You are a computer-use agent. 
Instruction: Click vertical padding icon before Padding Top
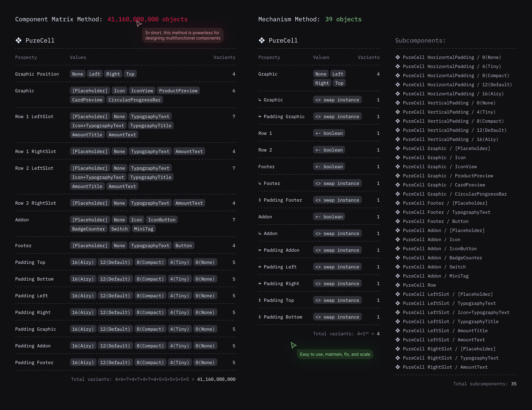[260, 300]
